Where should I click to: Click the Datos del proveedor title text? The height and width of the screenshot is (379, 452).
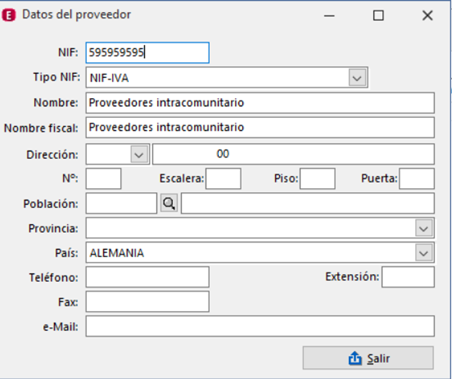click(76, 15)
